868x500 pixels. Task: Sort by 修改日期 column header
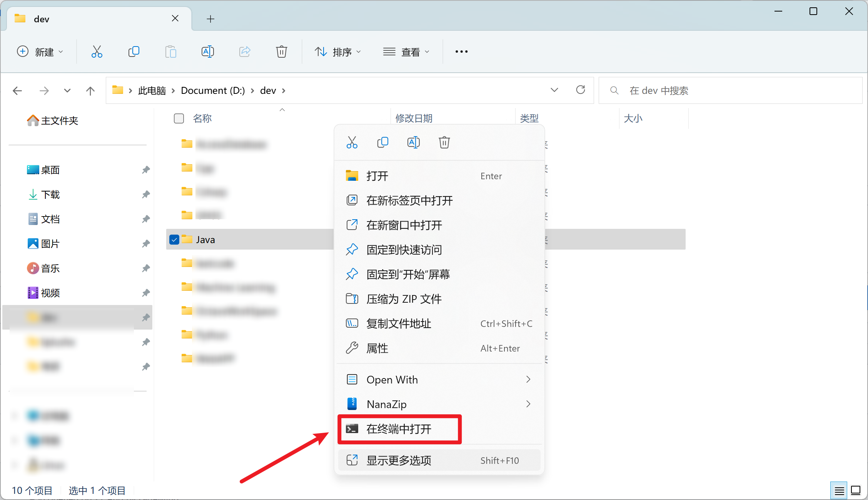click(414, 118)
